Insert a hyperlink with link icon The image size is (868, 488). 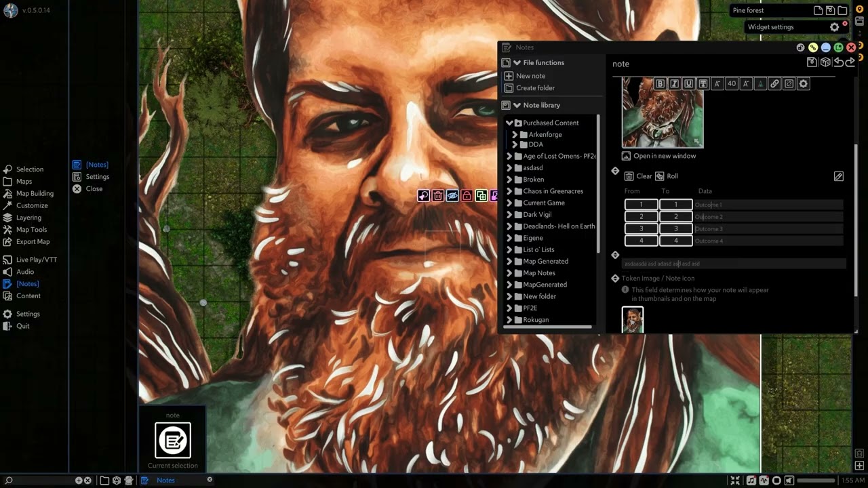click(774, 83)
